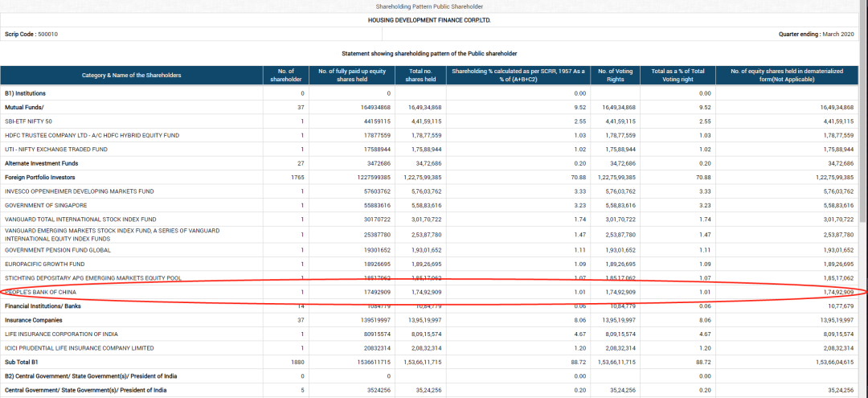Select the 'B1) Institutions' row label

point(26,93)
